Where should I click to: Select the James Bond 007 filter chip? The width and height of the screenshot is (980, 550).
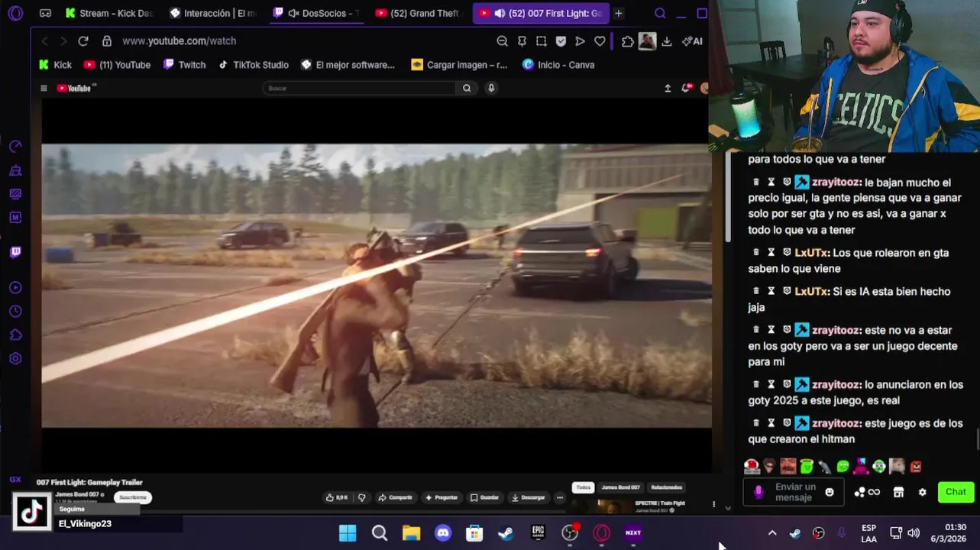(620, 487)
